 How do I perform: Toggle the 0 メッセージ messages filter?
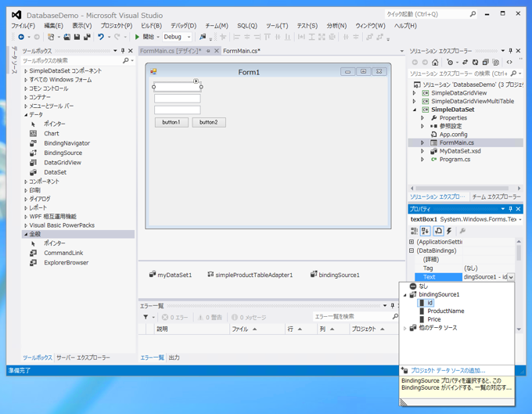249,317
